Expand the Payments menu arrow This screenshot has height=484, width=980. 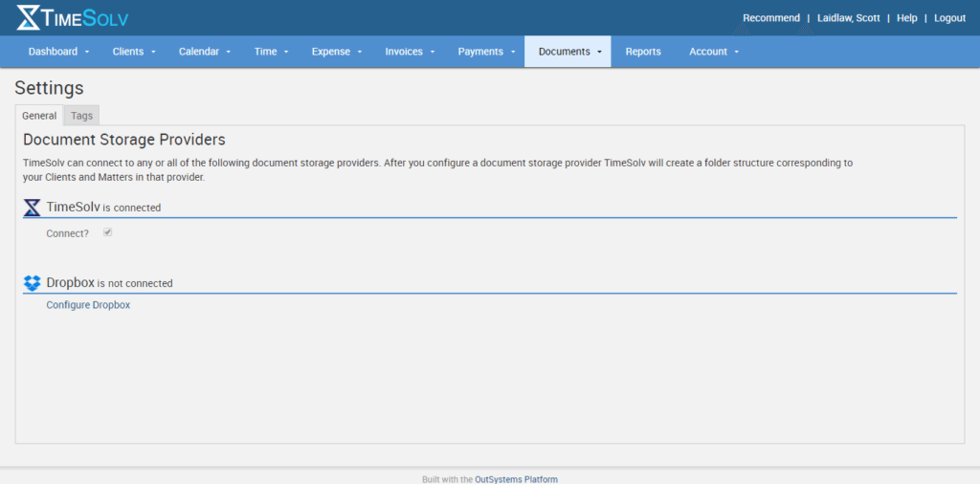513,52
